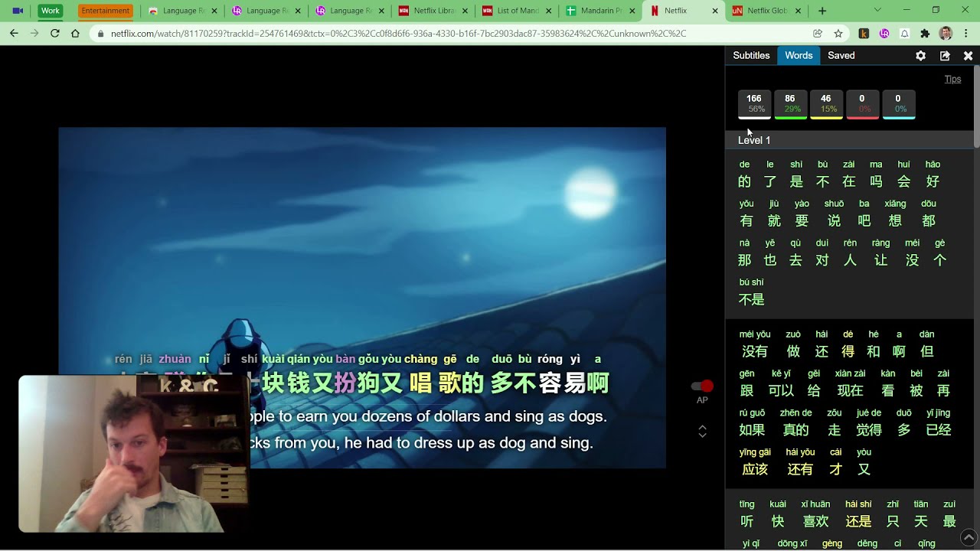This screenshot has height=551, width=980.
Task: View site information lock icon
Action: [100, 34]
